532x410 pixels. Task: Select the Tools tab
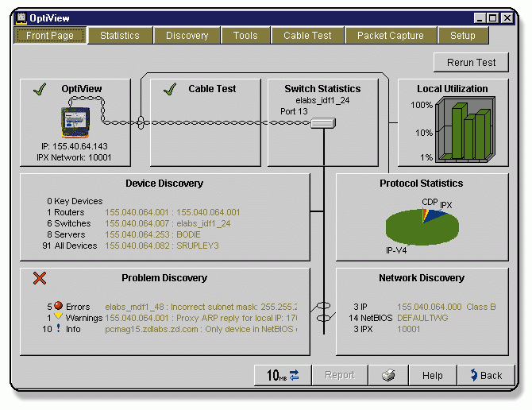pyautogui.click(x=245, y=36)
